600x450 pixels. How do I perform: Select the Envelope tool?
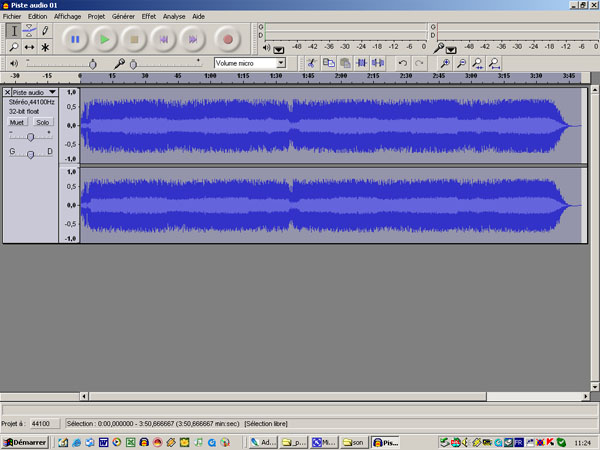tap(29, 31)
